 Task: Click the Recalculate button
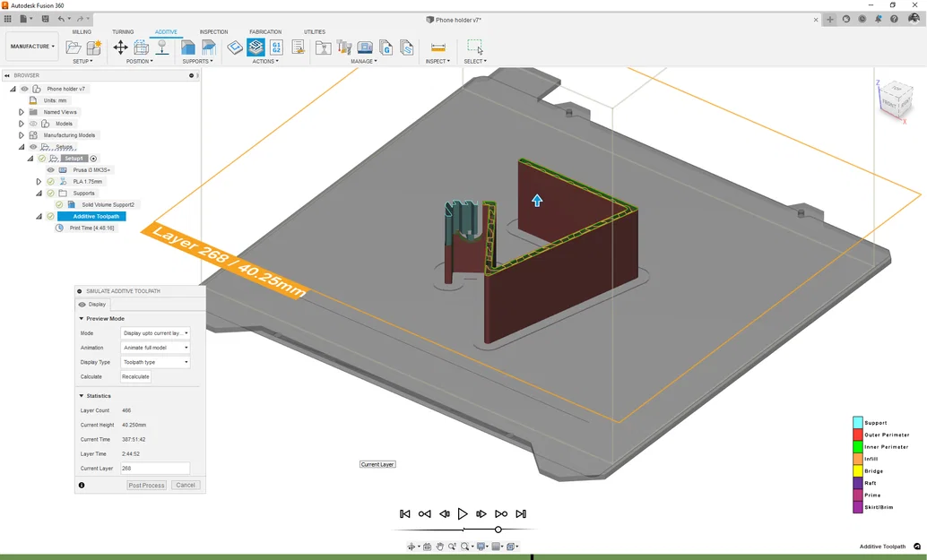click(135, 376)
